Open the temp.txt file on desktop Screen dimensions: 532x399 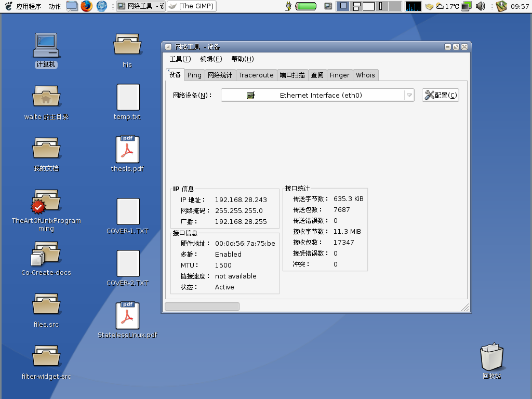(128, 98)
